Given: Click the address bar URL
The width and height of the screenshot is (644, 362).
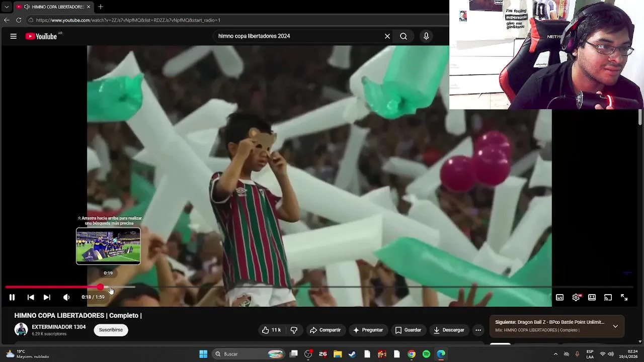Looking at the screenshot, I should [x=128, y=20].
